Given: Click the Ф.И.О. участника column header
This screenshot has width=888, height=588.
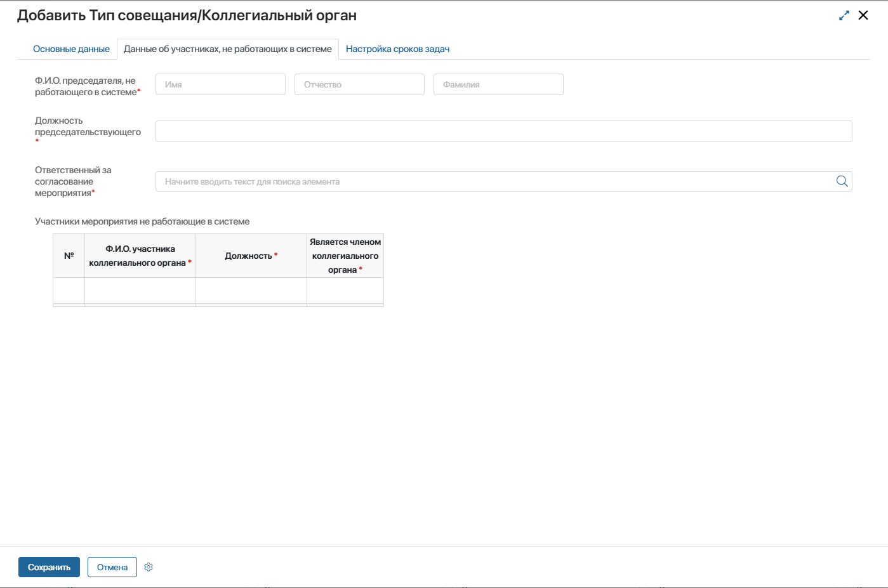Looking at the screenshot, I should pyautogui.click(x=140, y=256).
